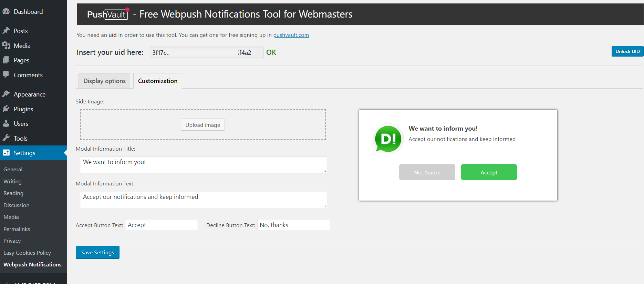Open Webpush Notifications settings submenu item
Screen dimensions: 644x284
tap(32, 264)
